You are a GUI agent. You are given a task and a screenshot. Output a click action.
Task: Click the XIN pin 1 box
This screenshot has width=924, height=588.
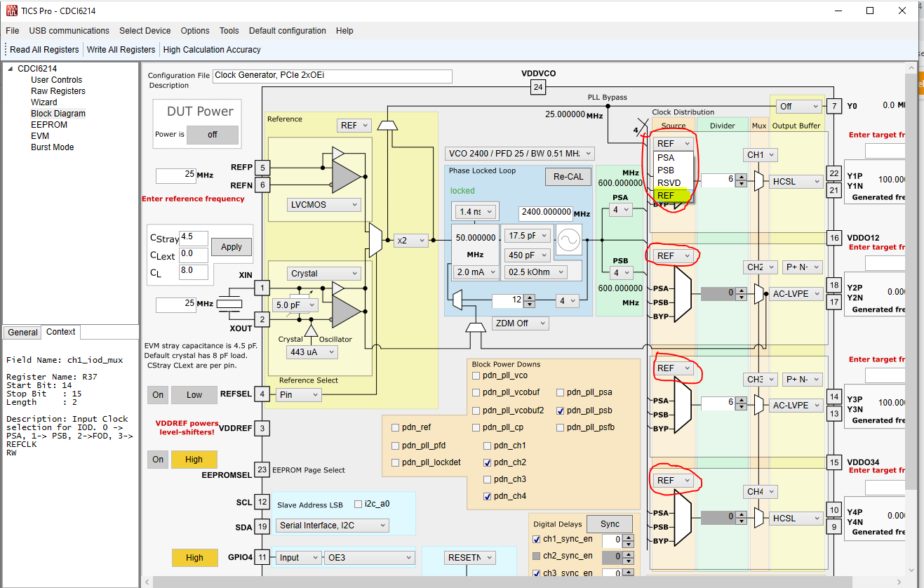262,288
